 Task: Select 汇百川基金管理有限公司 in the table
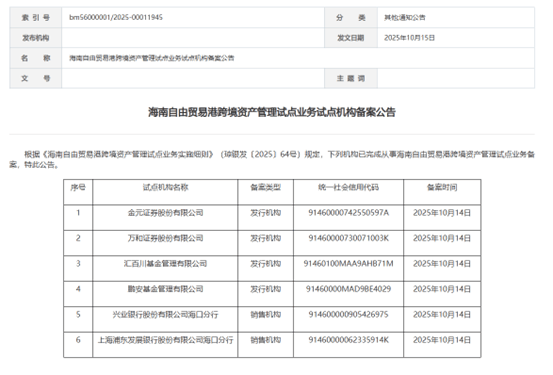[165, 264]
